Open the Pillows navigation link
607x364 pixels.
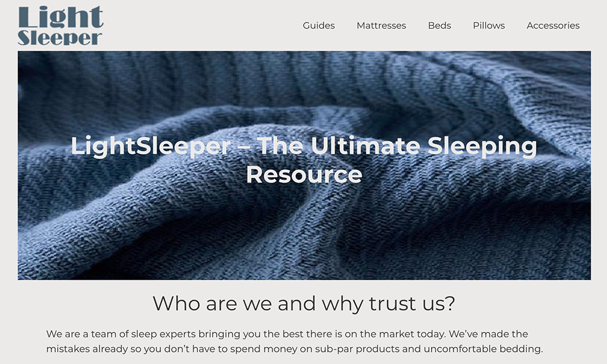coord(489,25)
